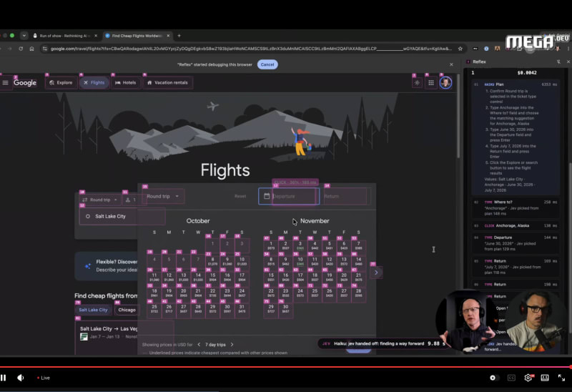Screen dimensions: 572x392
Task: Jump to Live in the video player
Action: point(44,378)
